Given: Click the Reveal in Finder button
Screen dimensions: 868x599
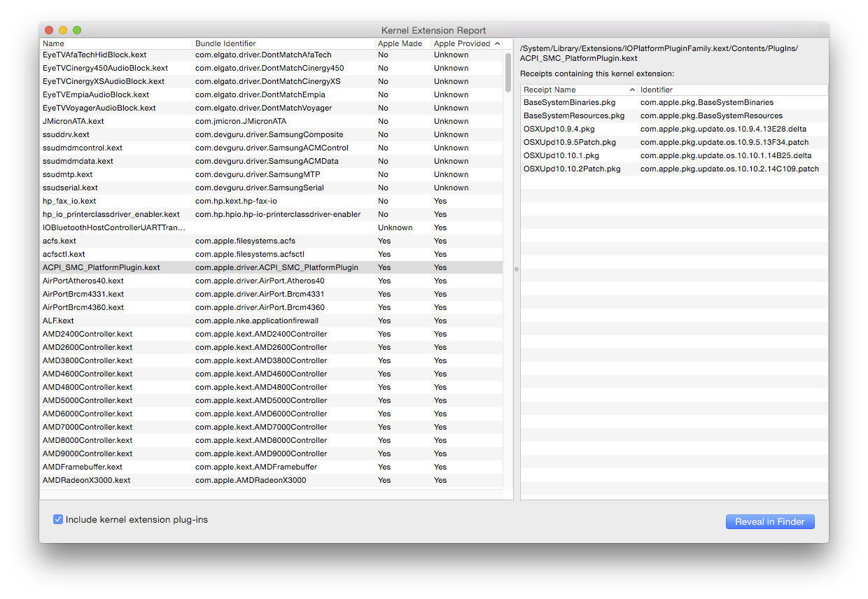Looking at the screenshot, I should coord(769,521).
